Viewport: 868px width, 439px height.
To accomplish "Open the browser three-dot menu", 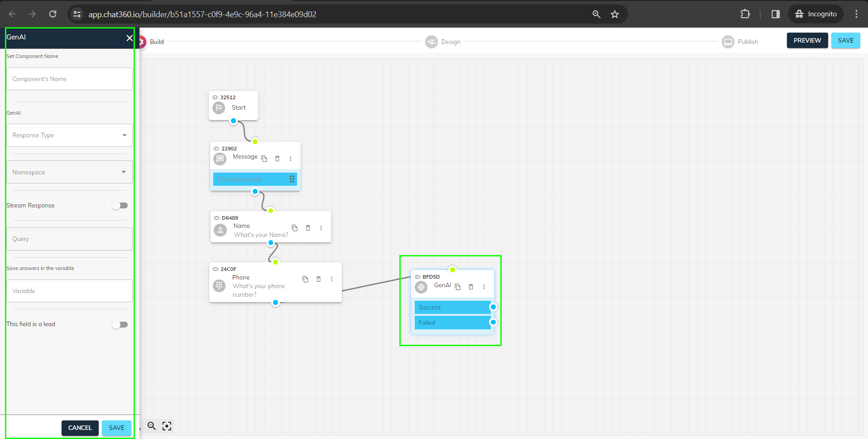I will (856, 14).
